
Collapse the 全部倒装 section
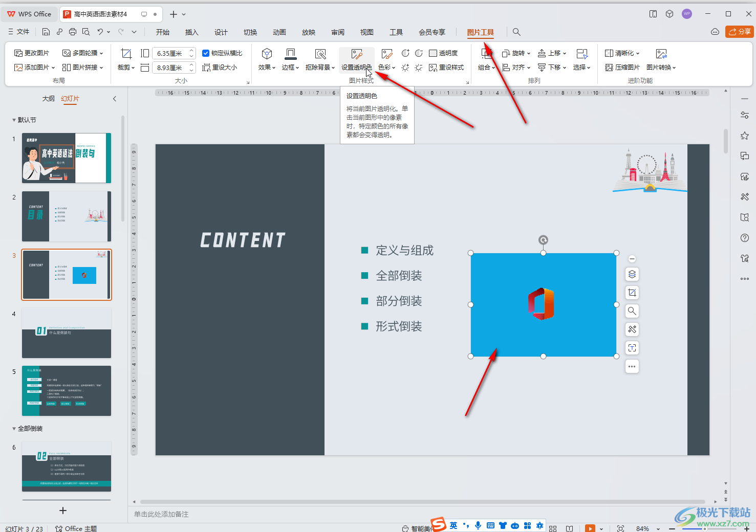[14, 429]
